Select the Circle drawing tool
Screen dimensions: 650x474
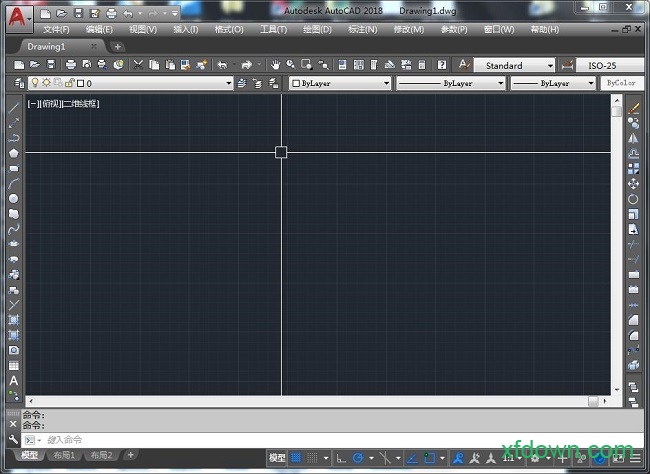[14, 199]
